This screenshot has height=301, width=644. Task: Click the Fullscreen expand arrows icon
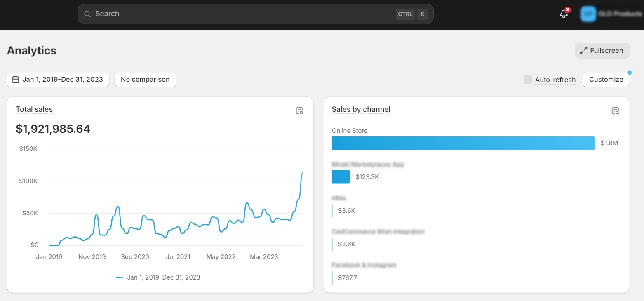(x=583, y=51)
